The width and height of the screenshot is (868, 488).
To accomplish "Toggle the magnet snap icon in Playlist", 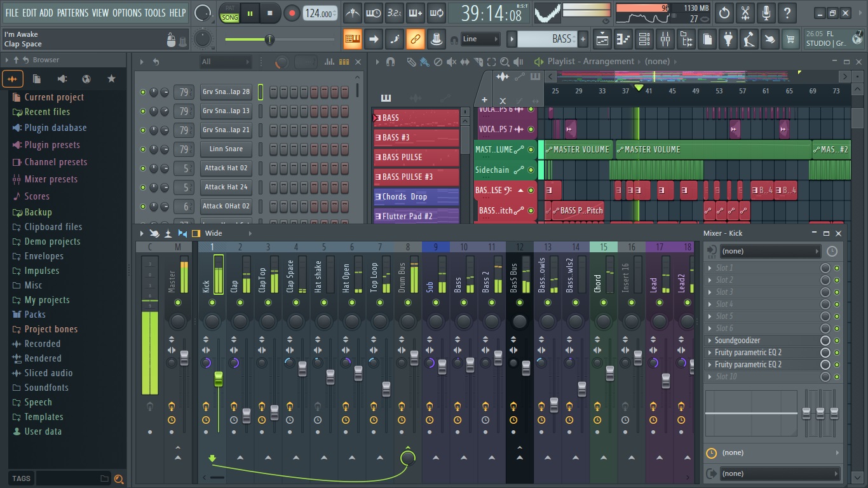I will (390, 62).
